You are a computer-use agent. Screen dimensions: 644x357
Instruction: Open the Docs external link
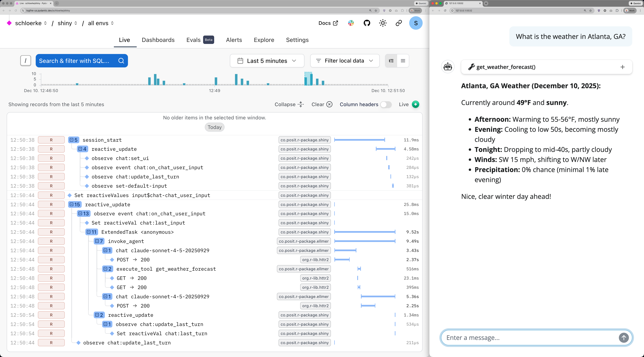click(x=328, y=23)
